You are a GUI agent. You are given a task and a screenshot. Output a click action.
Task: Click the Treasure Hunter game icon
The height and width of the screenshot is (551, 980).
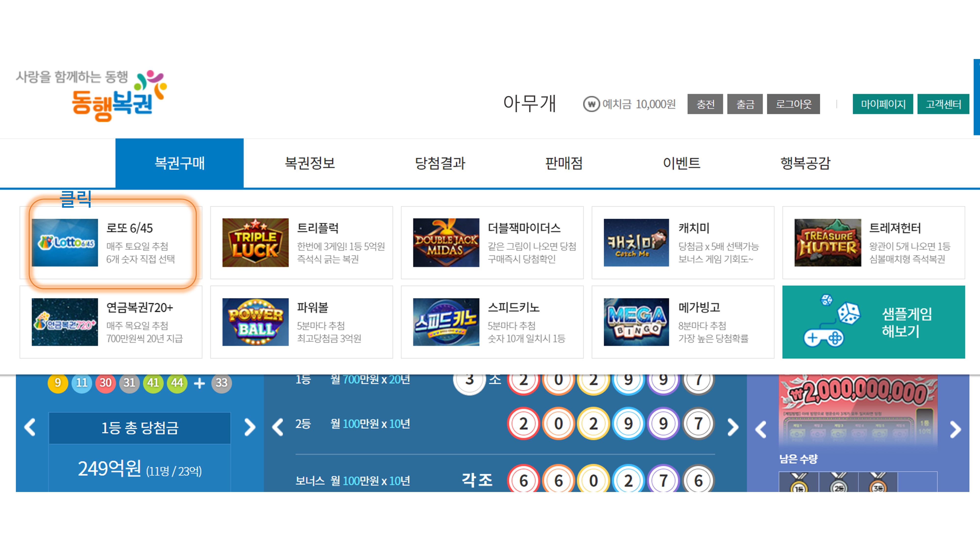827,243
